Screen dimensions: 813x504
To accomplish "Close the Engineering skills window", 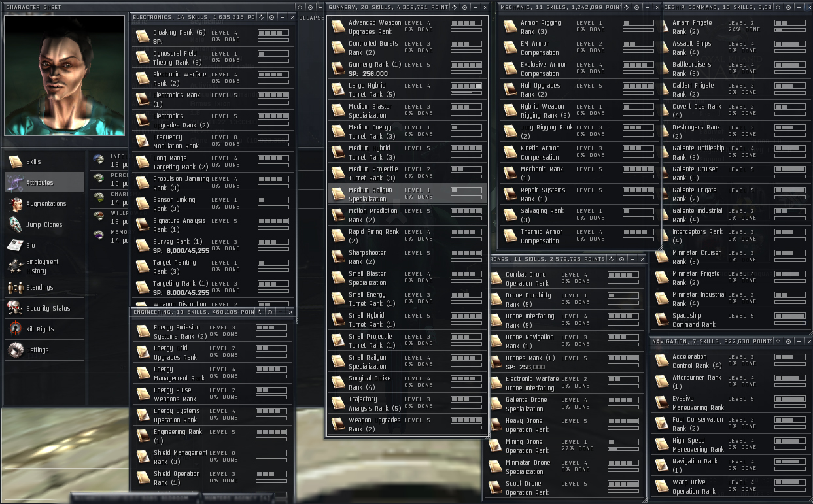I will click(x=292, y=312).
